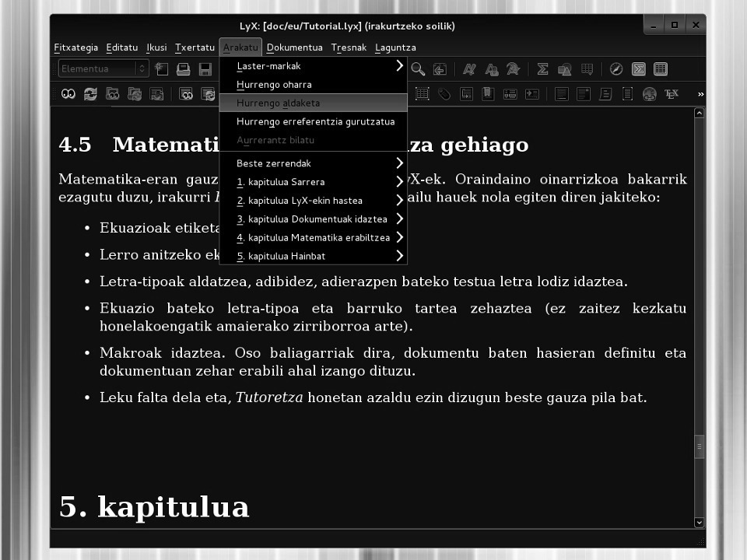Viewport: 747px width, 560px height.
Task: Insert table from standard toolbar dropdown icon
Action: 587,69
